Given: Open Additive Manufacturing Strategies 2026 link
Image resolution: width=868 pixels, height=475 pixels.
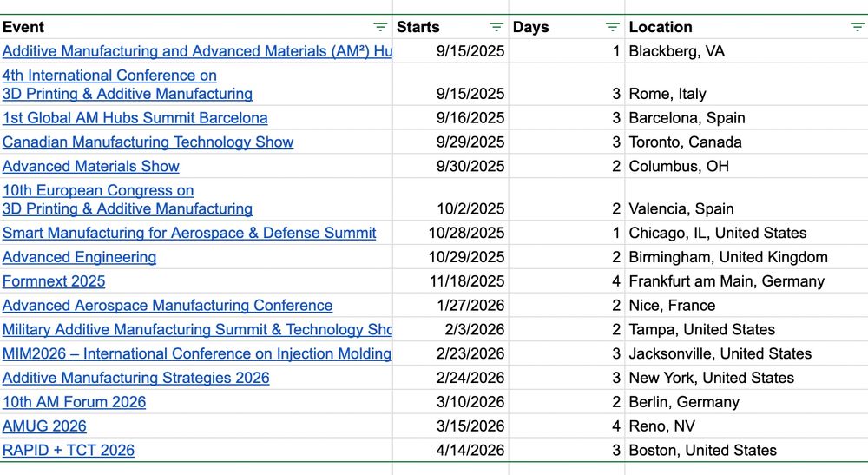Looking at the screenshot, I should [x=135, y=378].
